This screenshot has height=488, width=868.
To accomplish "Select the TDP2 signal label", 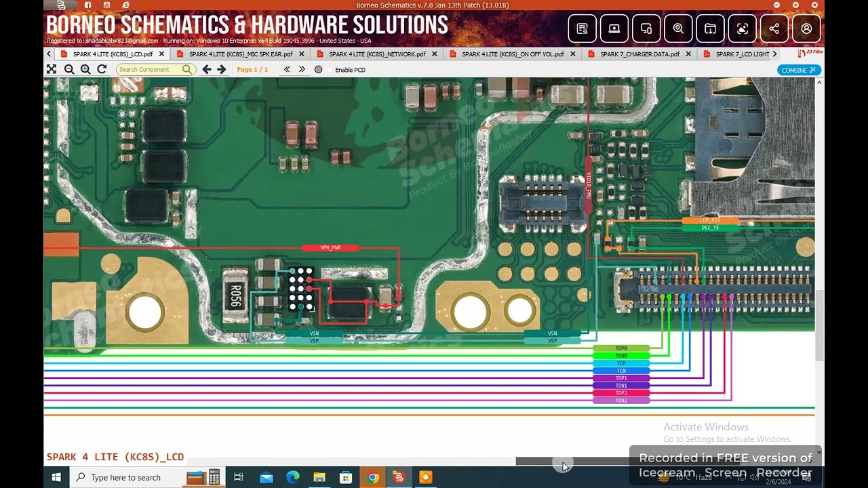I will 621,393.
